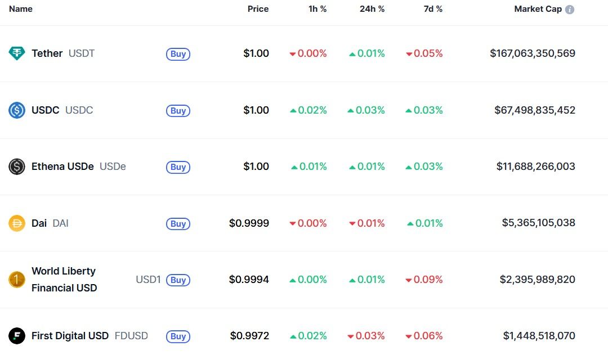Click the World Liberty Financial USD logo

click(x=17, y=280)
